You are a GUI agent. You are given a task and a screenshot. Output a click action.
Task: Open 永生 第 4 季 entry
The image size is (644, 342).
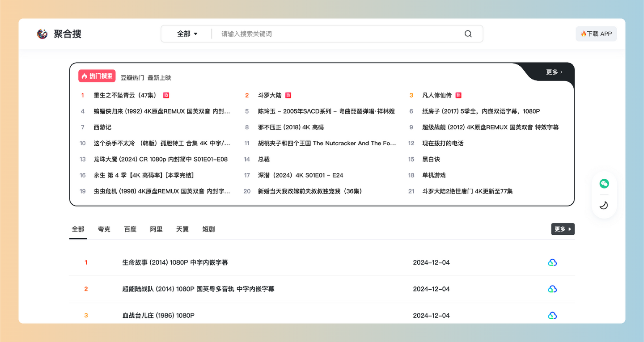point(144,175)
